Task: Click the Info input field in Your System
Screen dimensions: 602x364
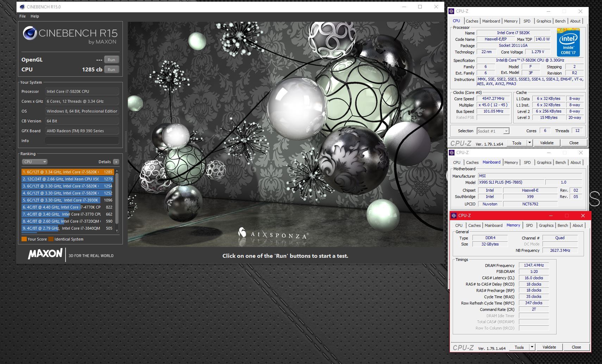Action: (82, 141)
